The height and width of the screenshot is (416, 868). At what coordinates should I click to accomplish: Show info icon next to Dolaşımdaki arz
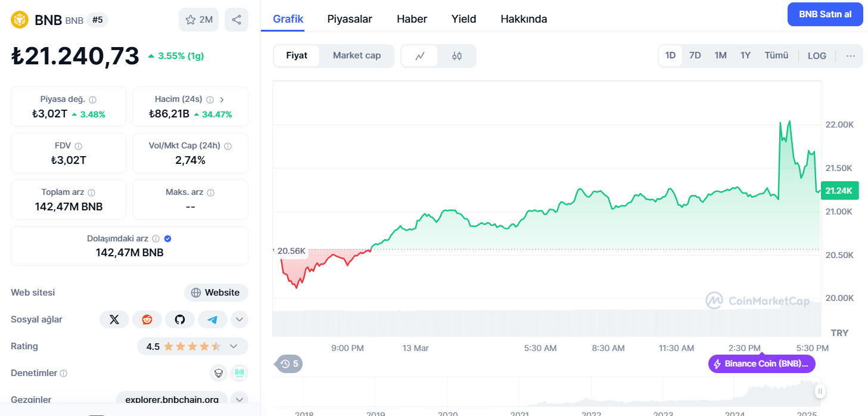coord(155,238)
